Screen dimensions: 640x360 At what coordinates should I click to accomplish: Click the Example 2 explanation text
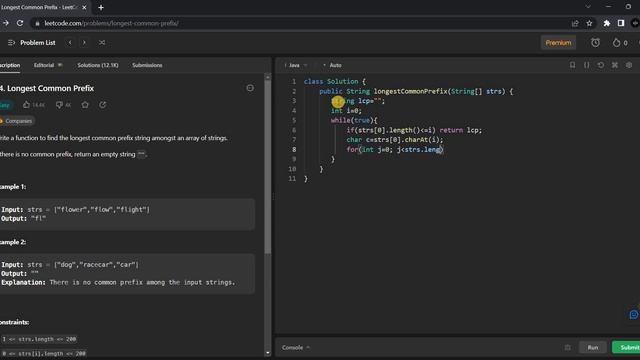click(118, 282)
